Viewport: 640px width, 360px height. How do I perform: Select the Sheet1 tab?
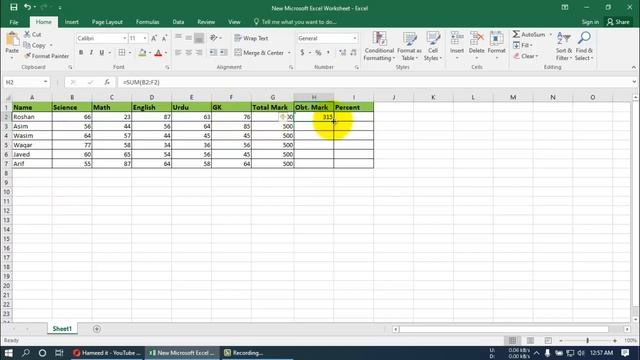62,329
